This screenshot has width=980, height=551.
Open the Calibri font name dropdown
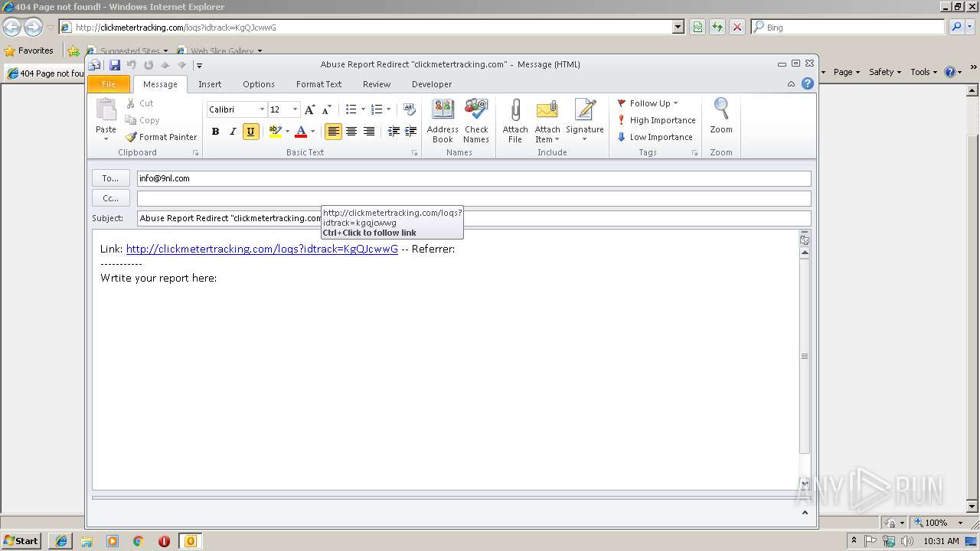point(262,109)
